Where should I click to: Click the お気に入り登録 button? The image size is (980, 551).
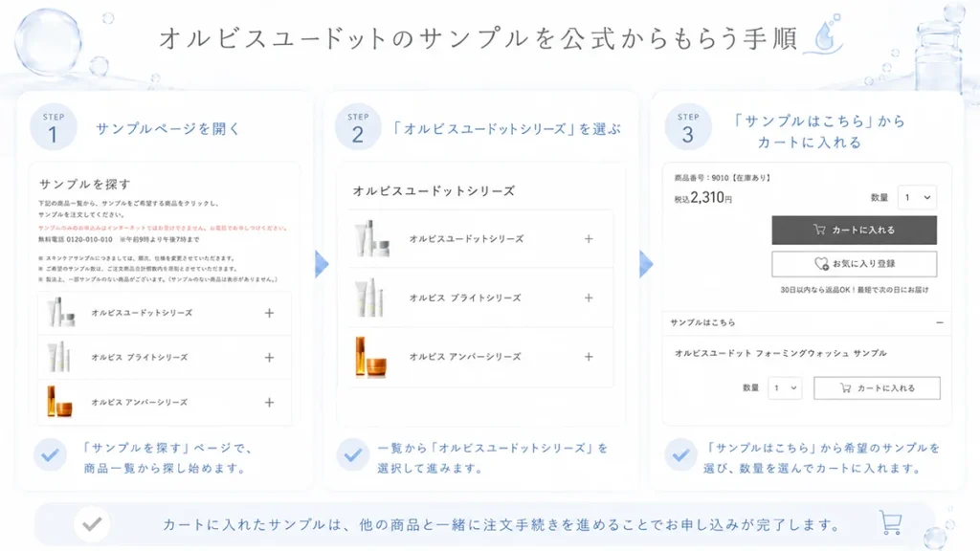(854, 264)
